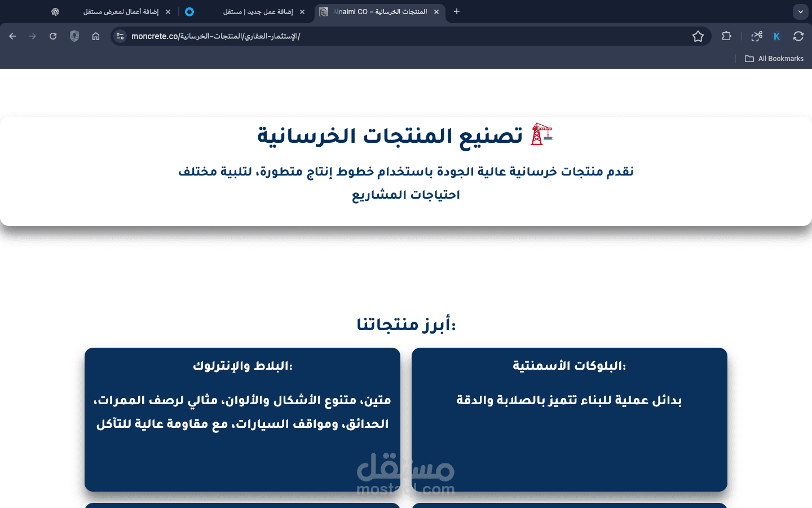Screen dimensions: 812x508
Task: Switch to the إضافة أعمال لمعرض مستقل tab
Action: click(121, 11)
